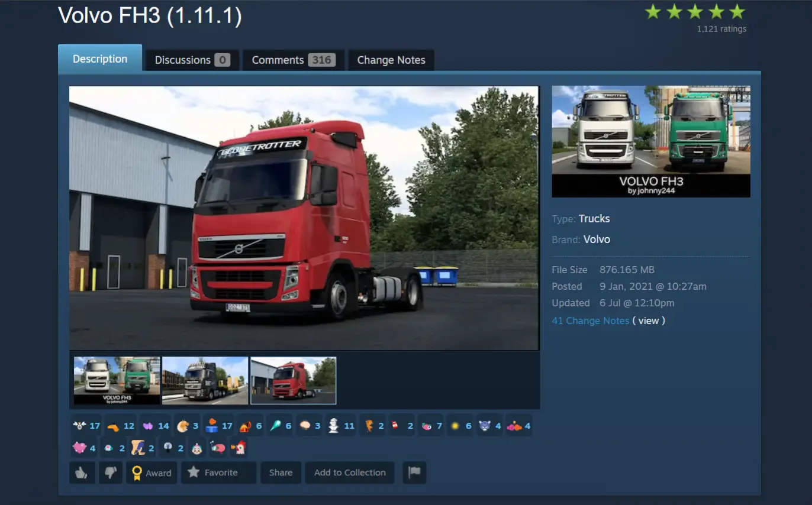Select the dark truck with trailer thumbnail
Viewport: 812px width, 505px height.
[205, 380]
